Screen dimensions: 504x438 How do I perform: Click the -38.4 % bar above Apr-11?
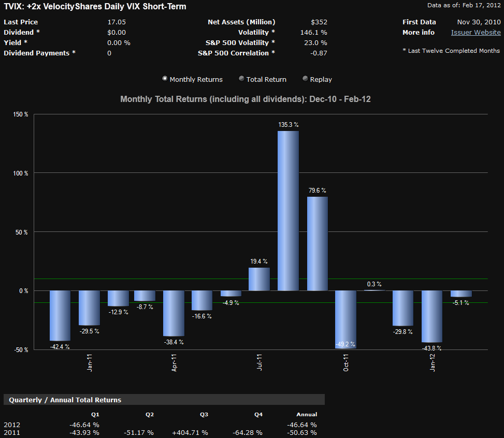[x=174, y=313]
